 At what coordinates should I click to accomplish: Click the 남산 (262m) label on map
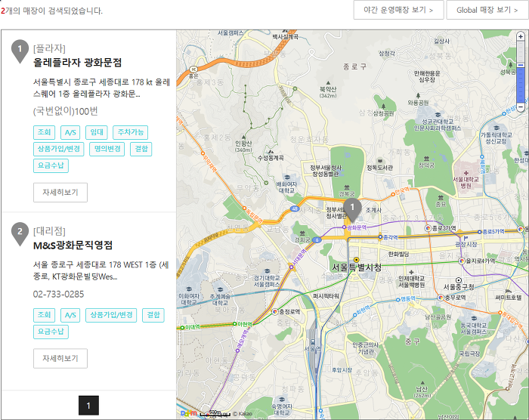(x=422, y=391)
